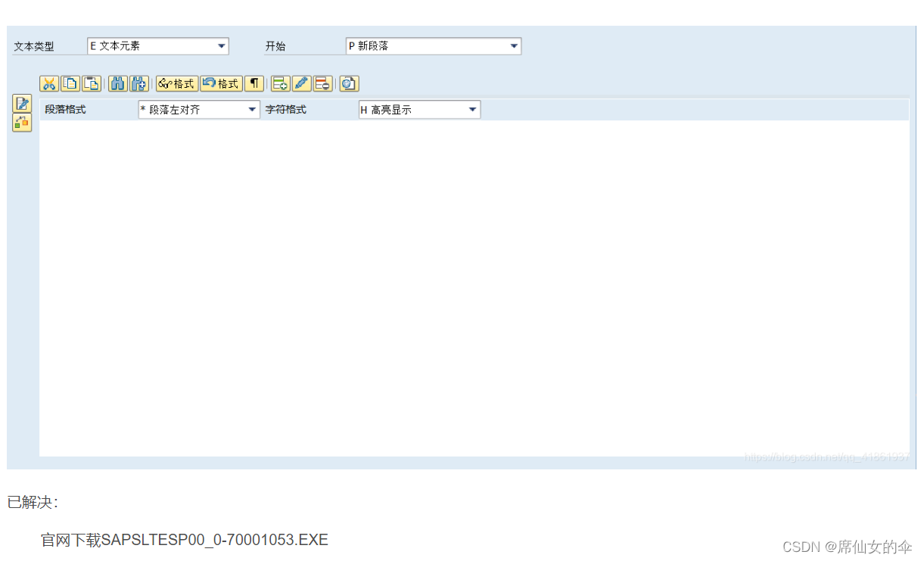Click the Find Next binoculars icon
Screen dimensions: 924x561
[x=138, y=83]
